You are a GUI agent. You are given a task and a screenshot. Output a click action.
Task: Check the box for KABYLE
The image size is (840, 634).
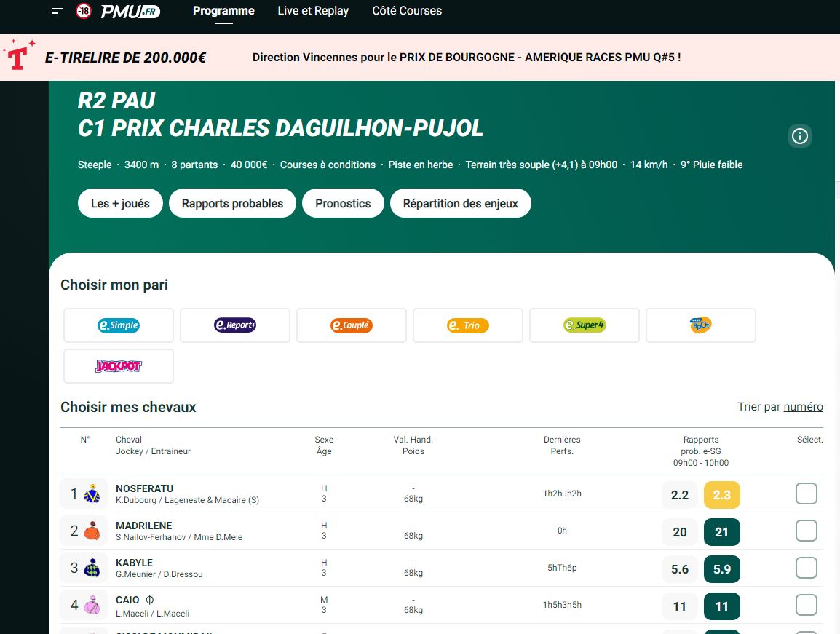[x=807, y=568]
